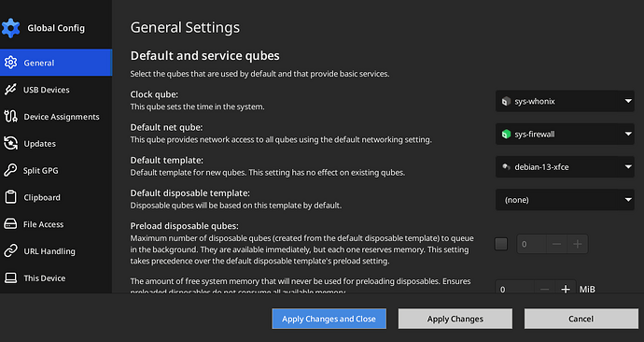Image resolution: width=644 pixels, height=342 pixels.
Task: Open the Updates section
Action: tap(56, 144)
